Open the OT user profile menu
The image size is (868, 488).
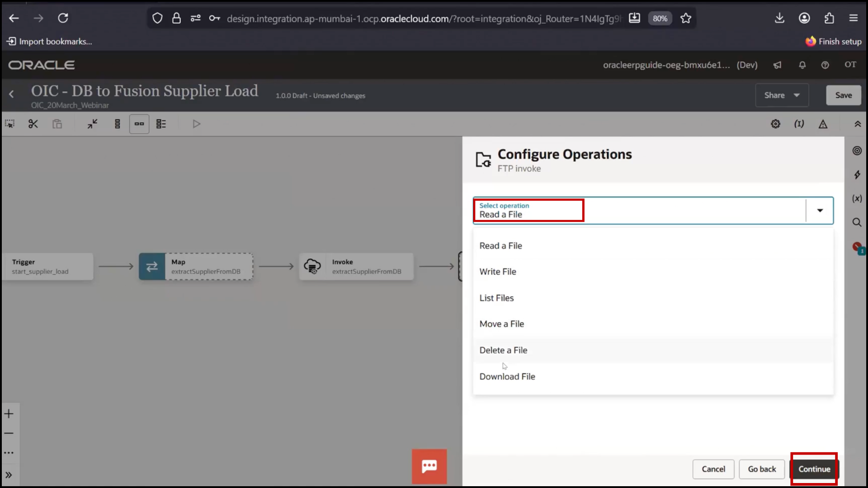tap(850, 65)
